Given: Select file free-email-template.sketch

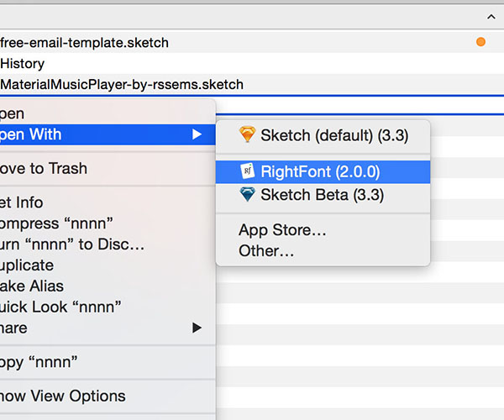Looking at the screenshot, I should coord(252,42).
